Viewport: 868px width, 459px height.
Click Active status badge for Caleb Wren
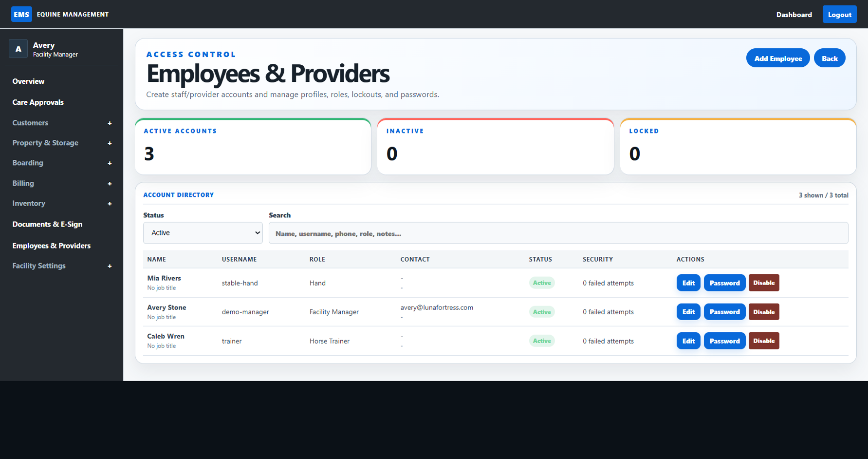(542, 341)
